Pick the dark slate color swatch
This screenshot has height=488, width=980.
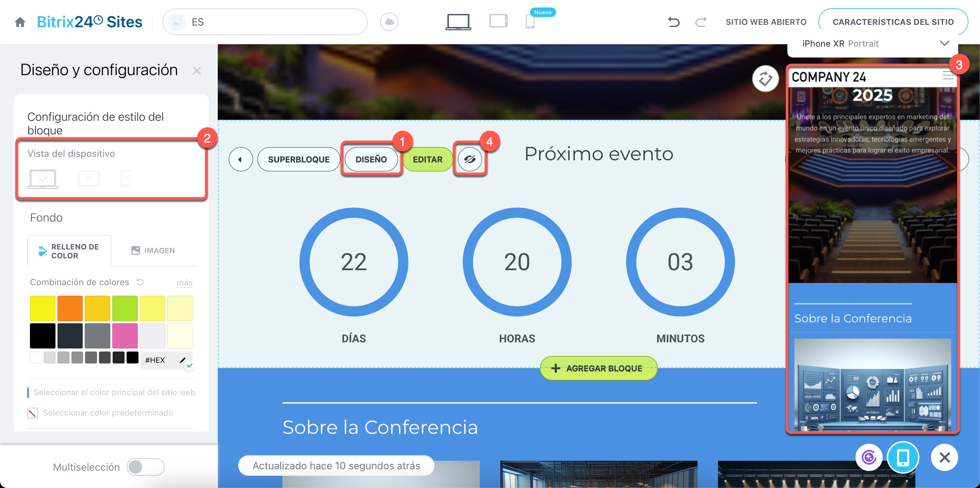(70, 336)
